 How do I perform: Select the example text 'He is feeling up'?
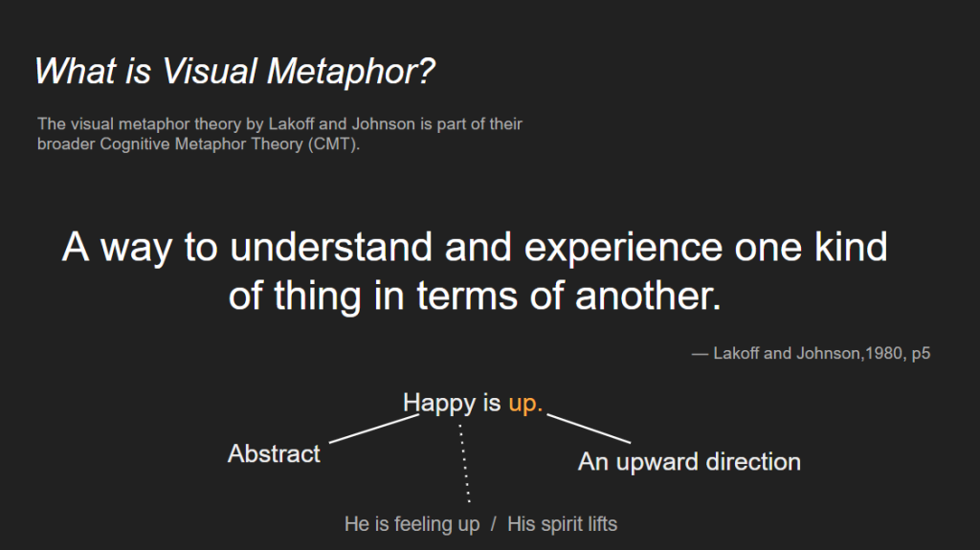412,524
